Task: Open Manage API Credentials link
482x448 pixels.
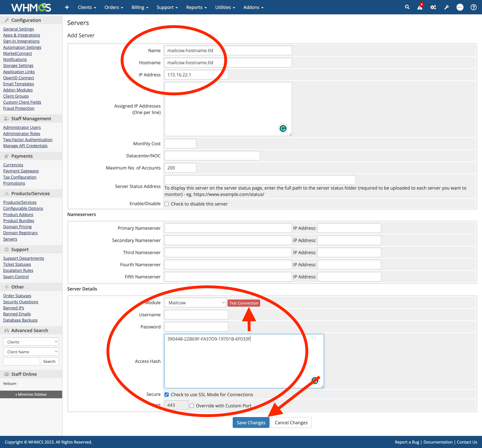Action: tap(25, 146)
